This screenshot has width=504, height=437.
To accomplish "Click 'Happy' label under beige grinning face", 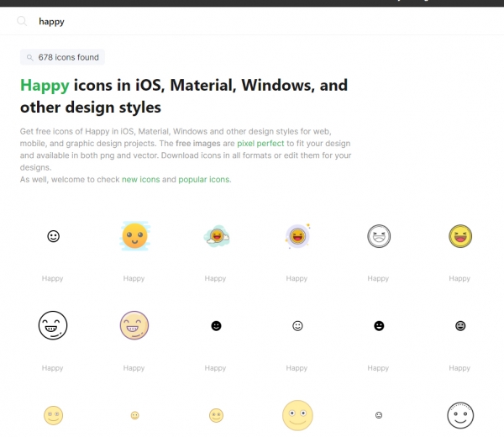I will click(134, 368).
